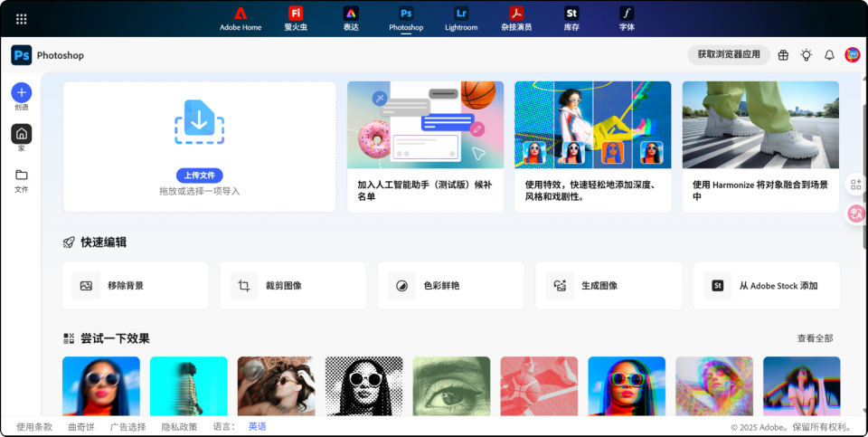The width and height of the screenshot is (868, 437).
Task: Click the rocket icon beside 快速编辑
Action: 69,242
